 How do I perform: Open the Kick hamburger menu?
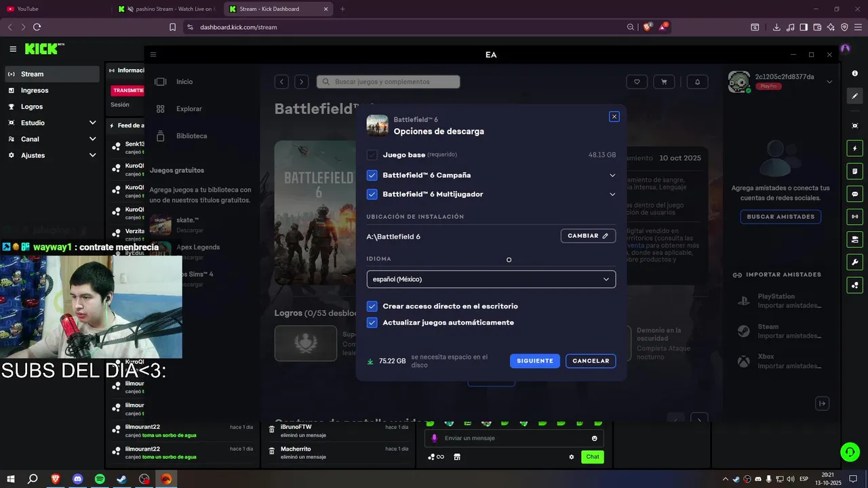pyautogui.click(x=13, y=49)
